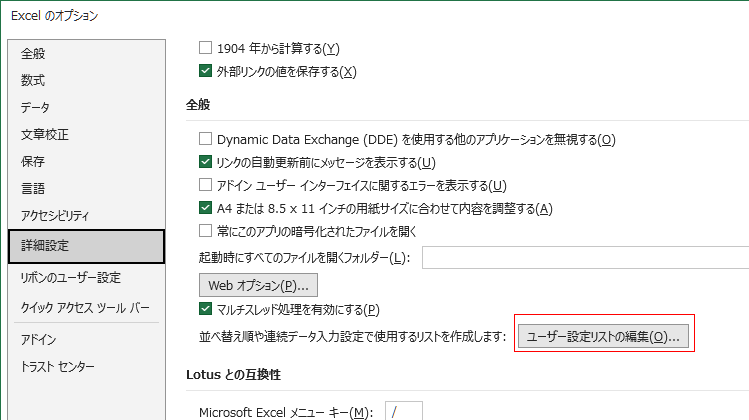Click the Microsoft Excel メニュー キー field
Viewport: 749px width, 420px height.
point(404,411)
